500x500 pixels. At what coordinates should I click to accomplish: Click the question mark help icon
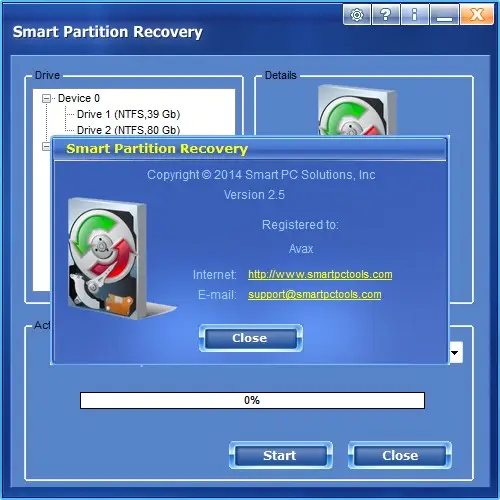(x=386, y=15)
